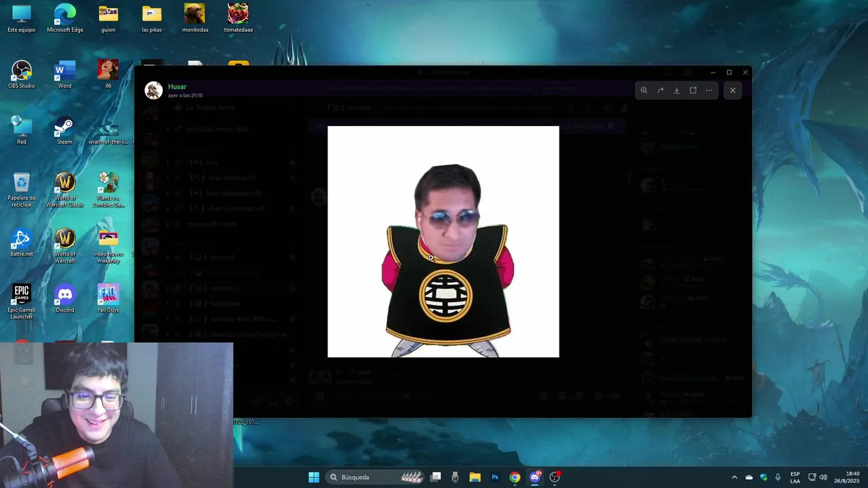The width and height of the screenshot is (868, 488).
Task: Select the guion folder on desktop
Action: [108, 19]
